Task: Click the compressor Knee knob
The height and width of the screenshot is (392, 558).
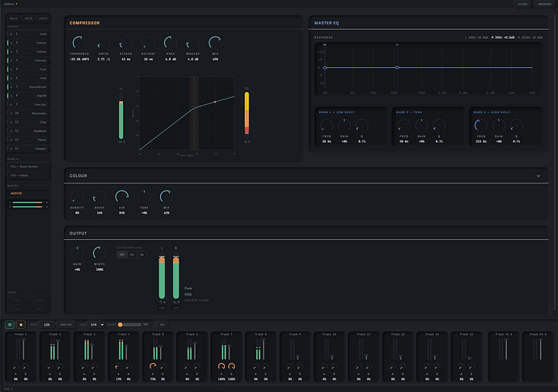Action: click(171, 43)
